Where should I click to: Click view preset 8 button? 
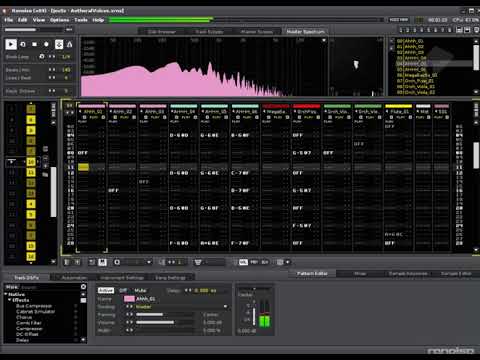[x=450, y=30]
